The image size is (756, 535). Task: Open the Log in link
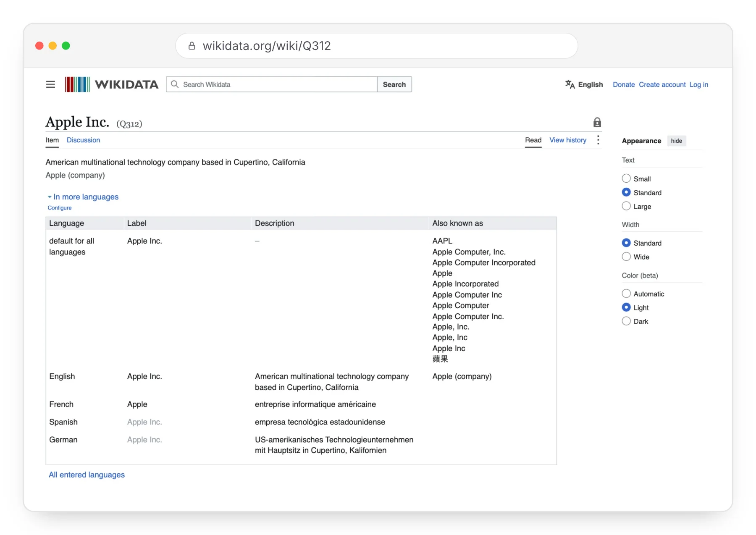[699, 84]
